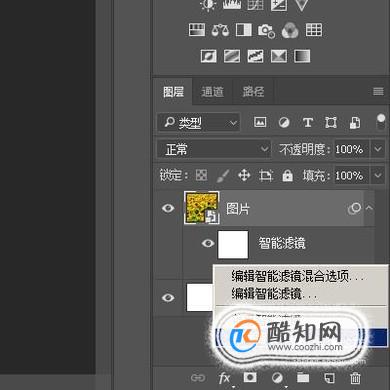This screenshot has height=390, width=390.
Task: Add a layer mask from the bottom bar
Action: 250,378
